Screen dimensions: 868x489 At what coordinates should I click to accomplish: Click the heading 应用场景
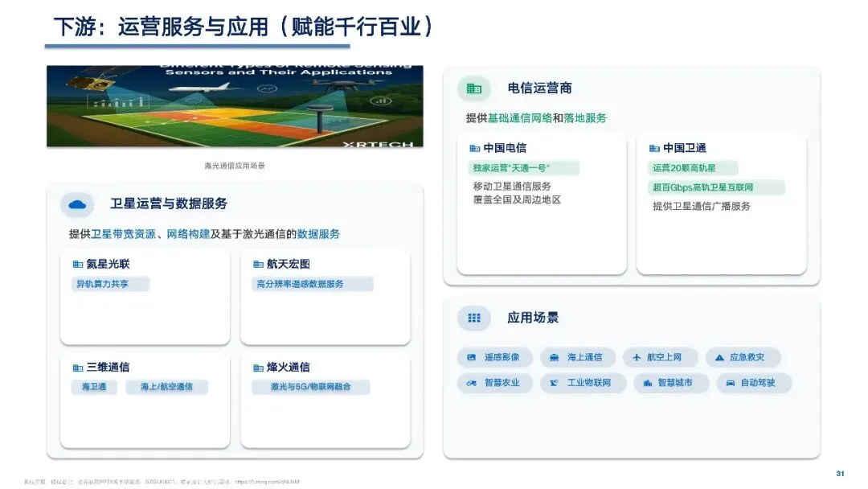pyautogui.click(x=533, y=318)
